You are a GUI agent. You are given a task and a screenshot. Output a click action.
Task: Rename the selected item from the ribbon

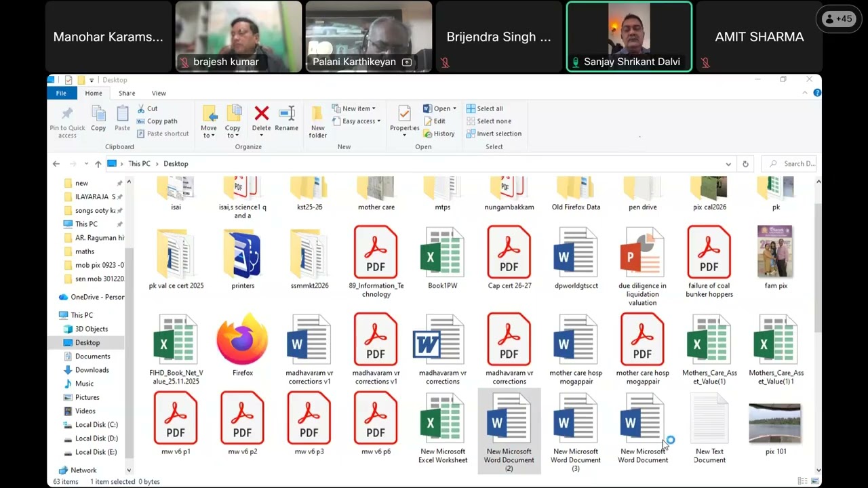click(x=286, y=119)
